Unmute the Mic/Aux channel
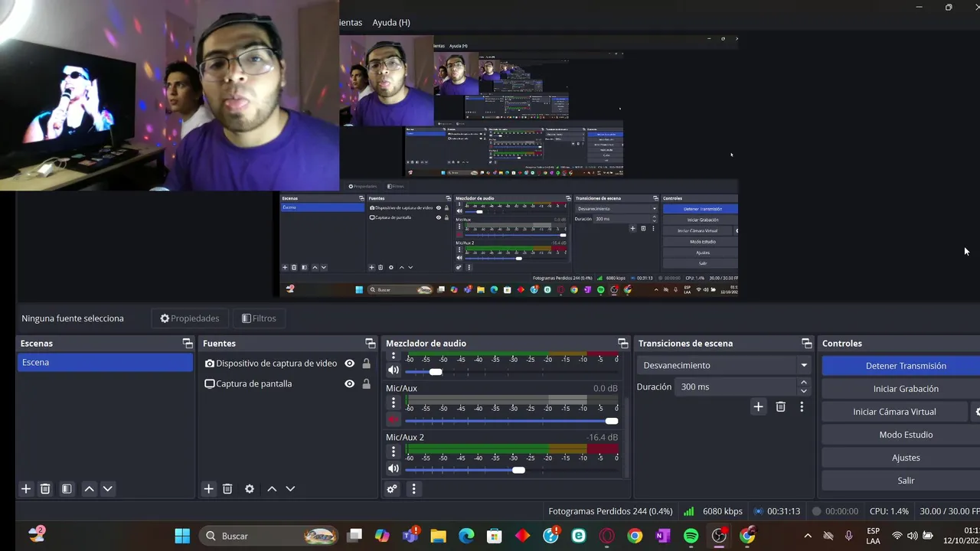Screen dimensions: 980x551 coord(394,419)
